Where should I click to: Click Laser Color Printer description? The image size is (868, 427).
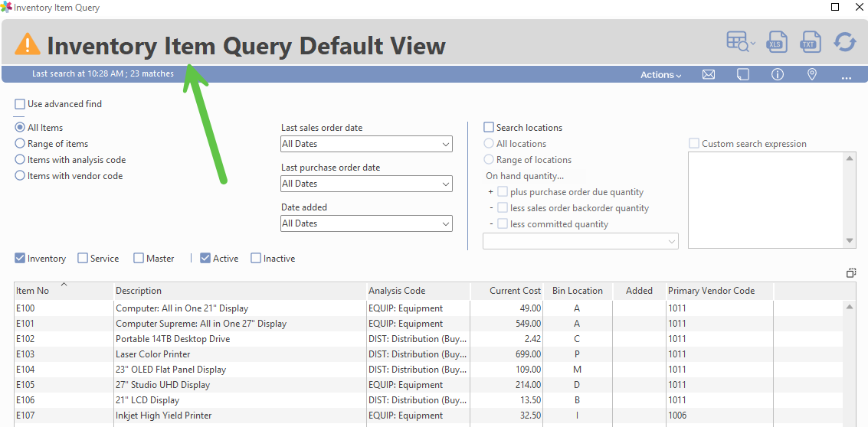(152, 354)
